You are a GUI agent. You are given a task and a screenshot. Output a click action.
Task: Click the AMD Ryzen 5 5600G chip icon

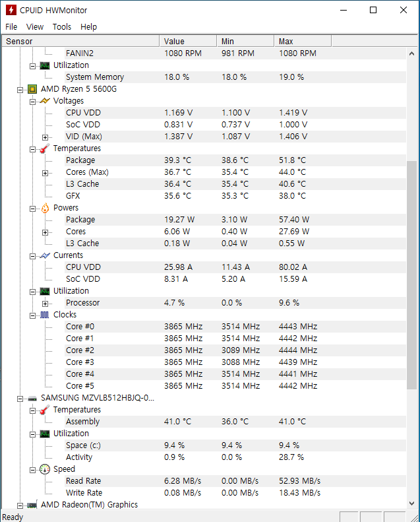point(32,89)
